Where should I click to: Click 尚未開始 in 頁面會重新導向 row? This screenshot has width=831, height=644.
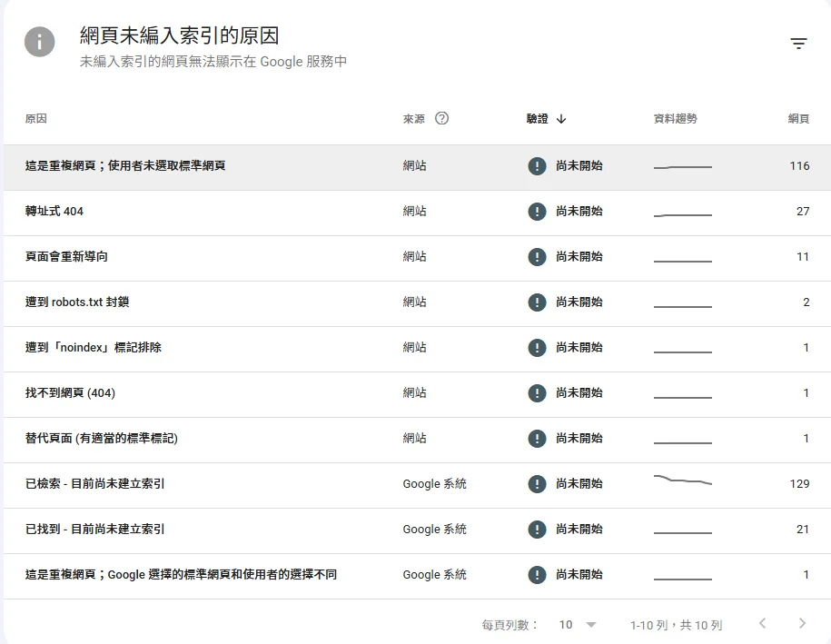[x=579, y=256]
